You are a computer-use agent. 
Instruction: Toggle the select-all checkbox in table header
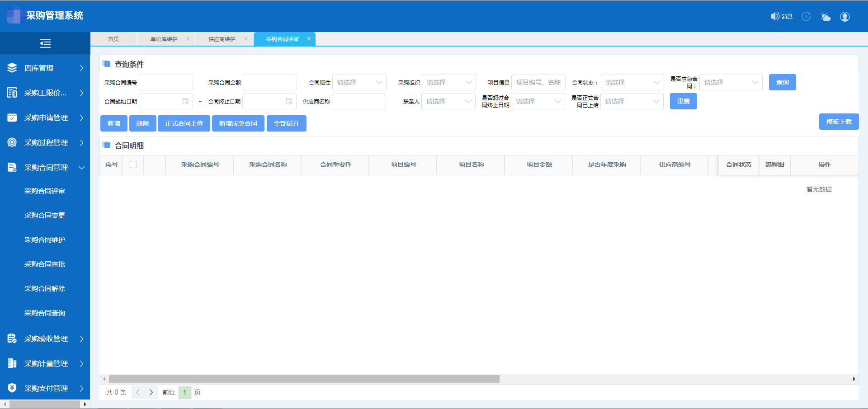point(133,165)
